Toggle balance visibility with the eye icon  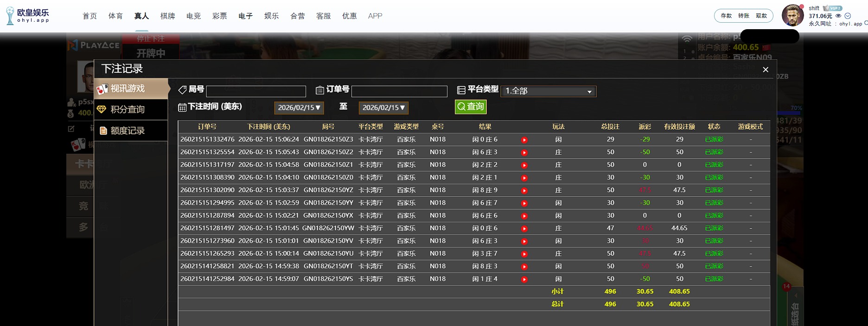click(x=838, y=16)
